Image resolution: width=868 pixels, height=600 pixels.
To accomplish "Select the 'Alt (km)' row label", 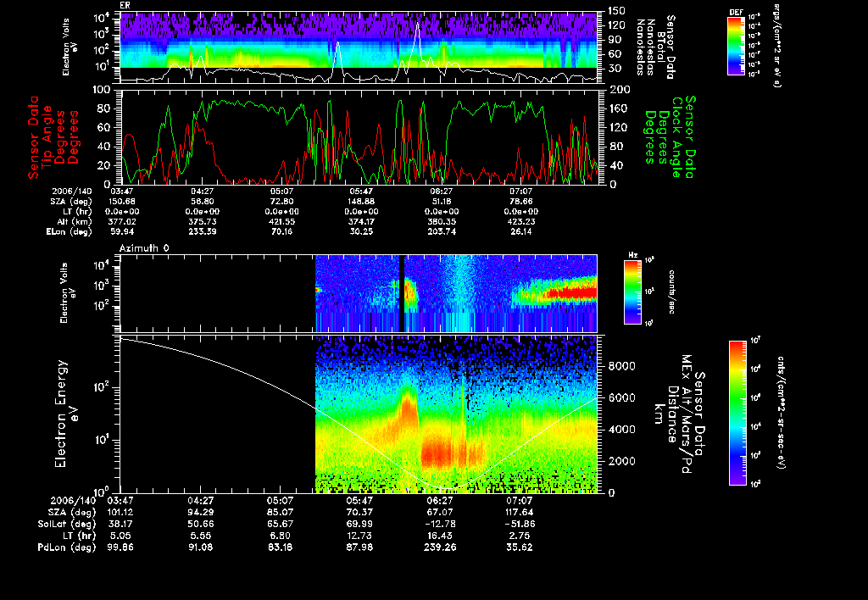I will 75,222.
